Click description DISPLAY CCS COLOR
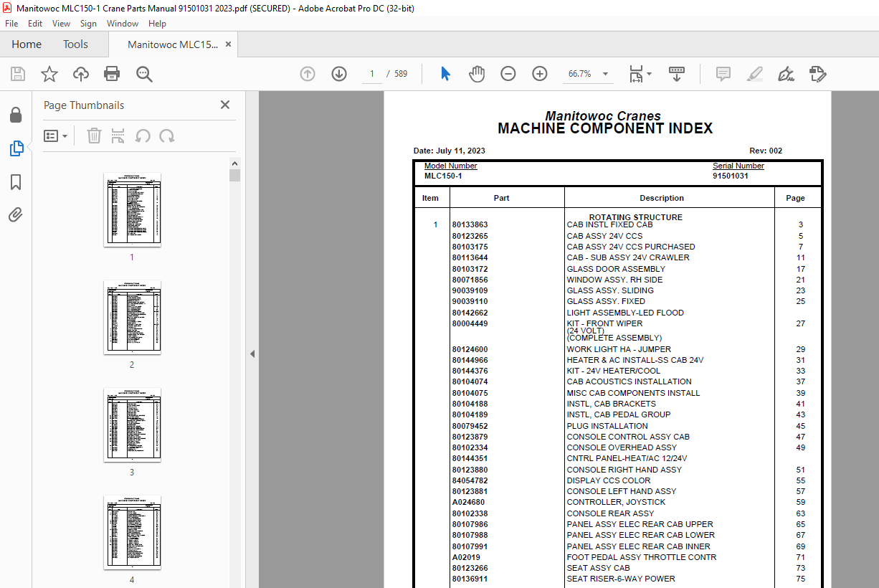The width and height of the screenshot is (879, 588). (x=609, y=480)
